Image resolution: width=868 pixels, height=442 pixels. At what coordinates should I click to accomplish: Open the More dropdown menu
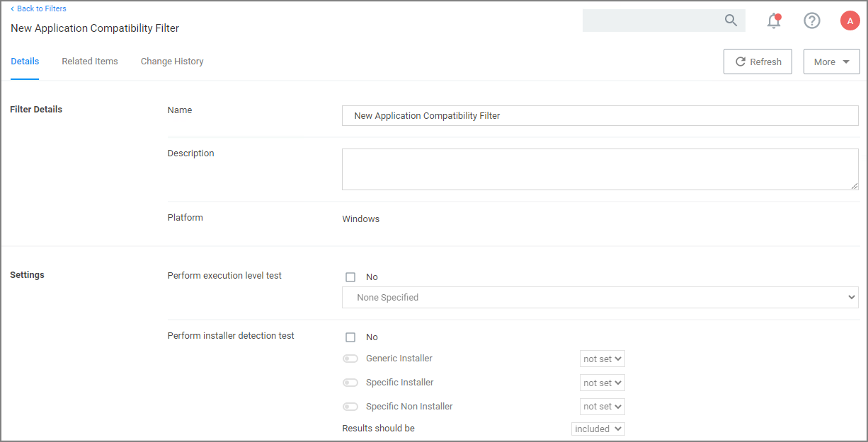[831, 62]
